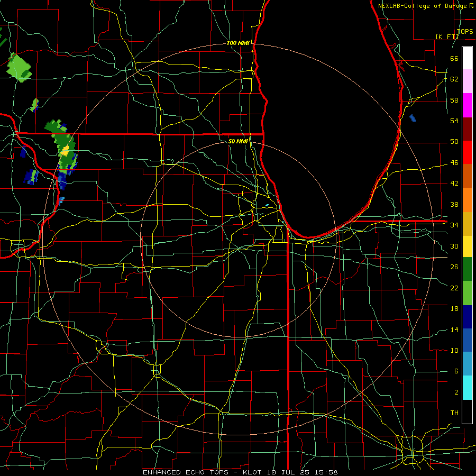Choose the orange legend block above 38
476x476 pixels.
point(467,200)
